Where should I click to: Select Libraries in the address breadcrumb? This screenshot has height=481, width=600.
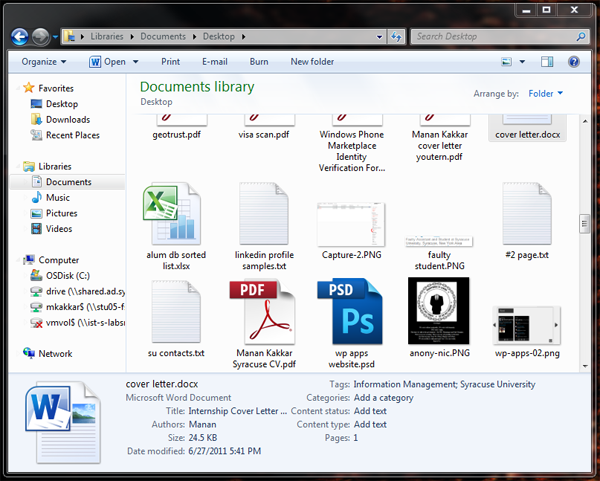click(107, 36)
